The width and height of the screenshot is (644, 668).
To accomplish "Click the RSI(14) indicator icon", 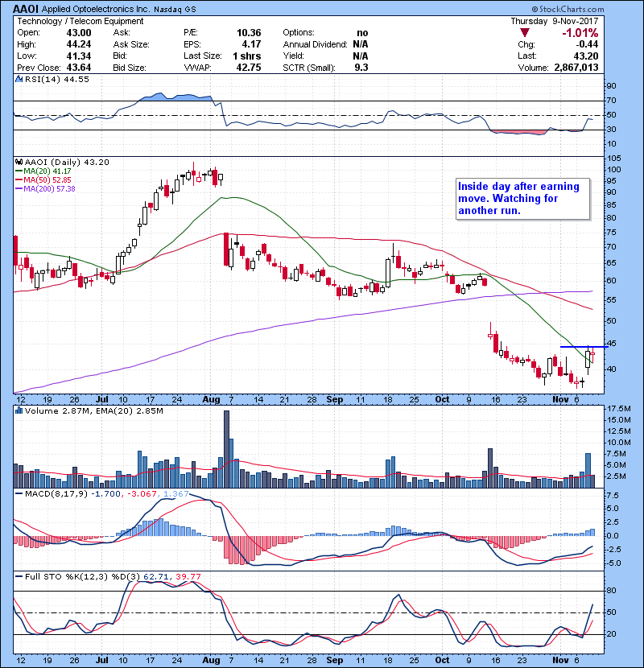I will [19, 79].
